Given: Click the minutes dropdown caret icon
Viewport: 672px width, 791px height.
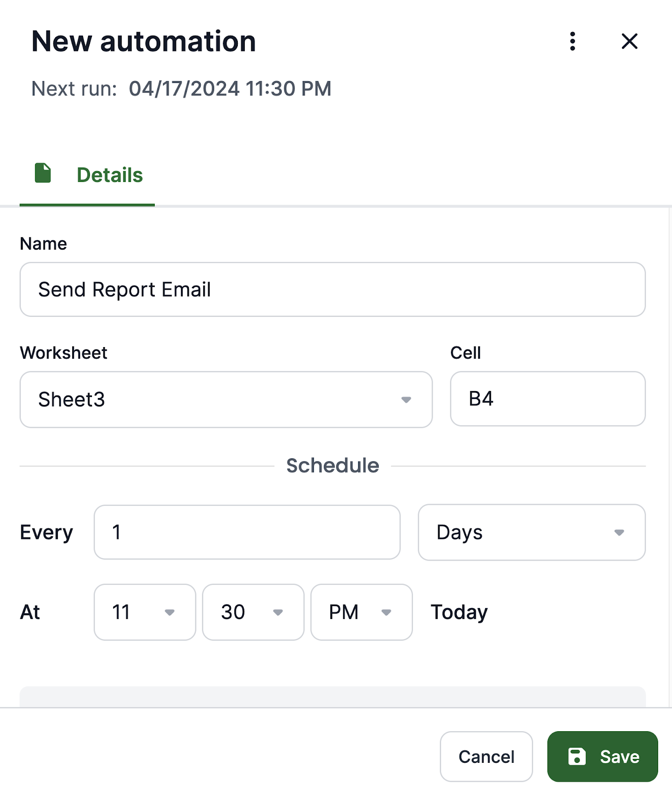Looking at the screenshot, I should click(278, 613).
